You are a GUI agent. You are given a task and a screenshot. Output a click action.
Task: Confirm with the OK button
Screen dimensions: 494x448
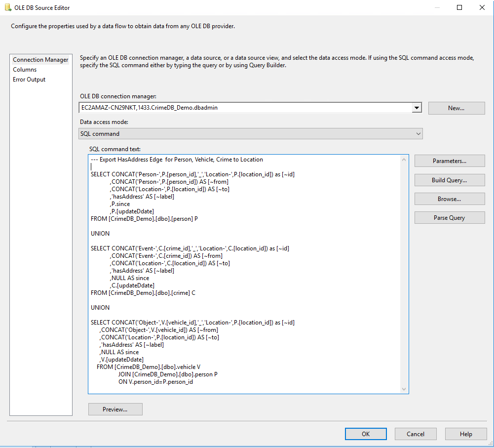tap(365, 434)
